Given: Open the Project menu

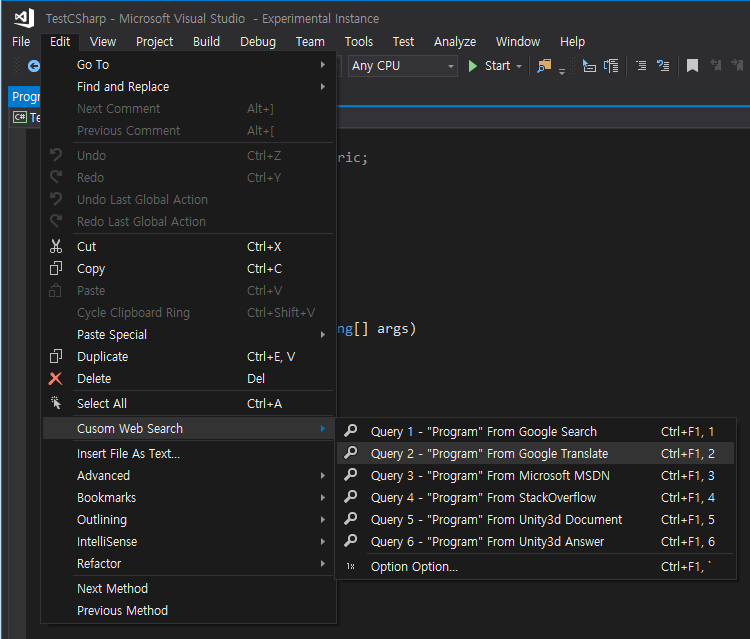Looking at the screenshot, I should tap(154, 42).
